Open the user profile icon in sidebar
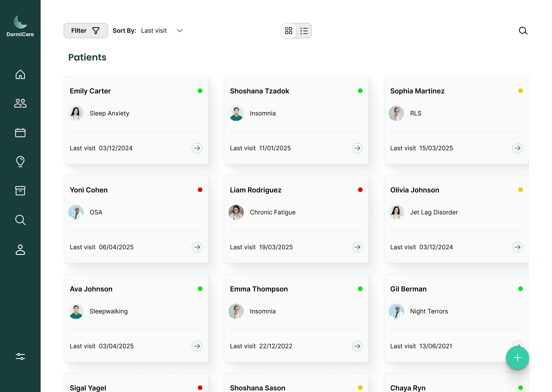Image resolution: width=552 pixels, height=392 pixels. [20, 250]
